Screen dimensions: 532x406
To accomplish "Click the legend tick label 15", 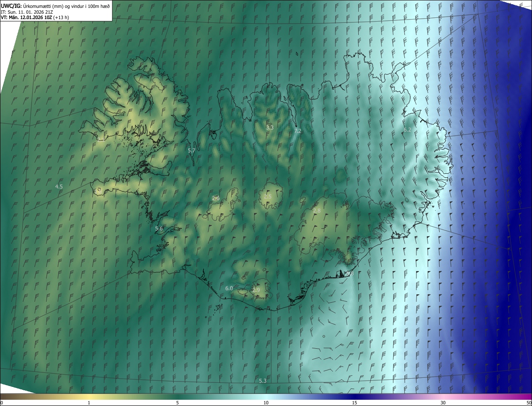I will coord(355,403).
